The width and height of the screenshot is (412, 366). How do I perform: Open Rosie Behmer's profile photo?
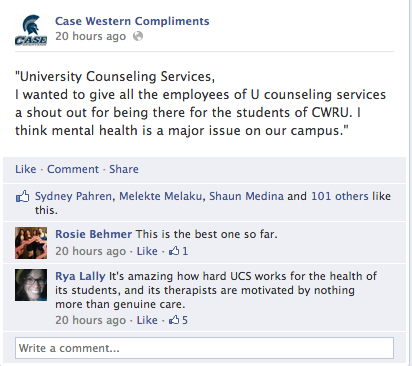point(31,243)
